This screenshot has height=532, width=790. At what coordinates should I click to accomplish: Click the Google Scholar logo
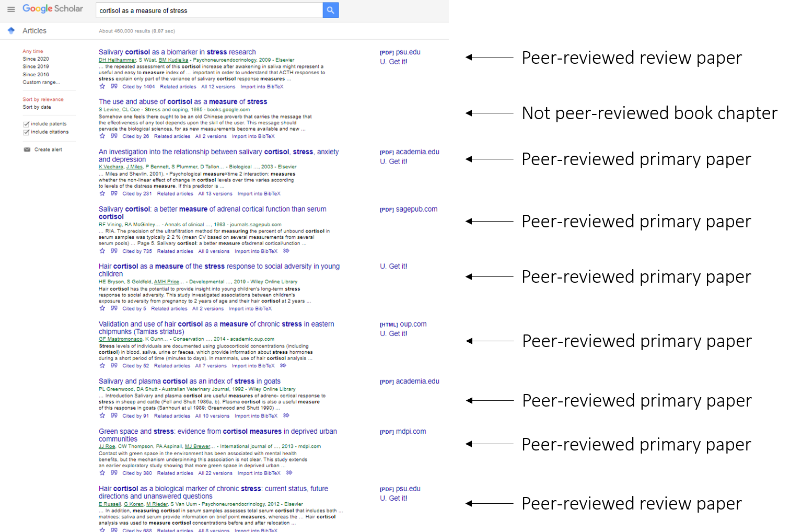pyautogui.click(x=53, y=9)
